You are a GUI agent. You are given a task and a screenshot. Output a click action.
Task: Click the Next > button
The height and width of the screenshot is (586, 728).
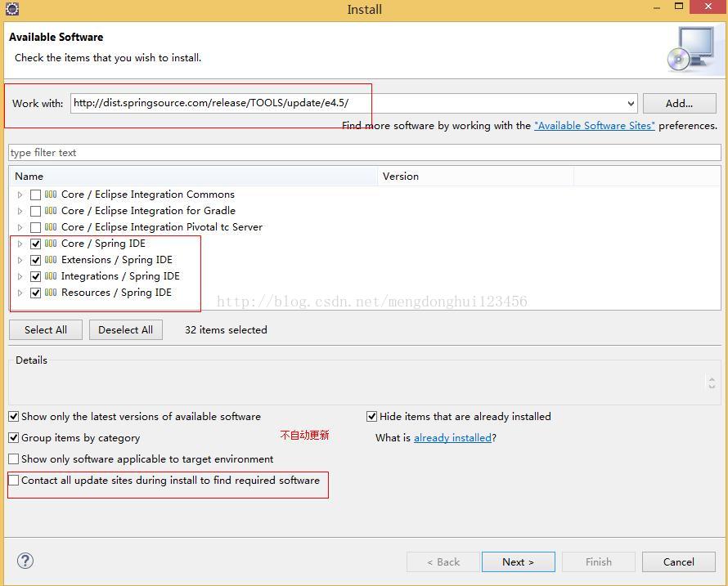coord(518,561)
